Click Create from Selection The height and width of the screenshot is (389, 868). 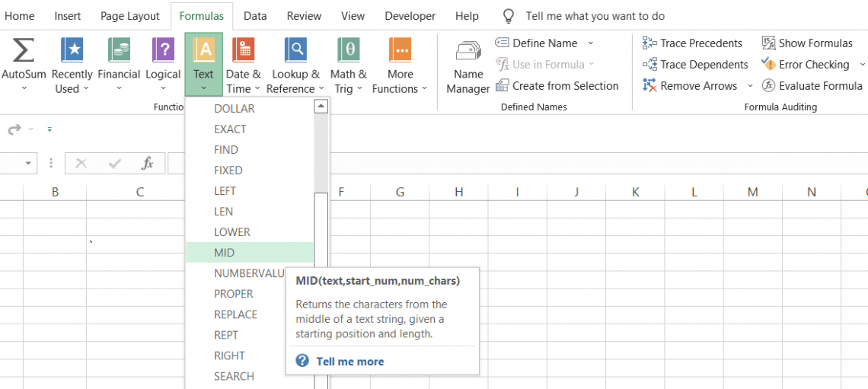[557, 86]
